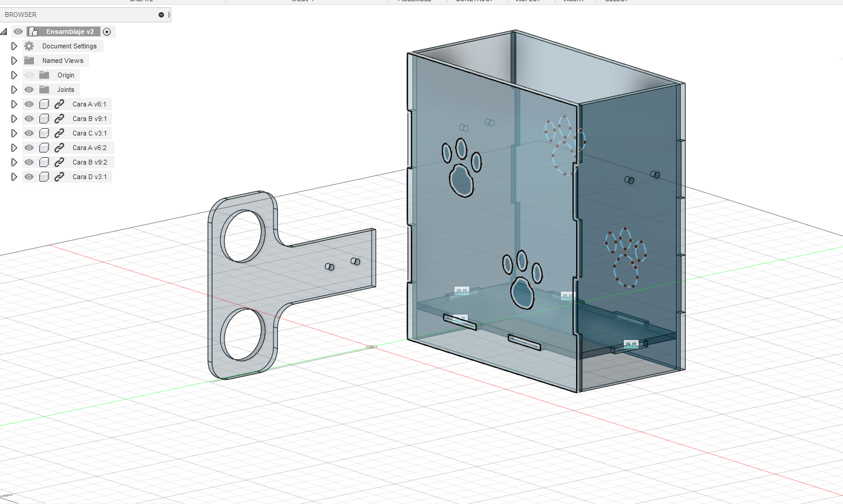843x504 pixels.
Task: Collapse the Browser panel with the minus icon
Action: click(x=161, y=15)
